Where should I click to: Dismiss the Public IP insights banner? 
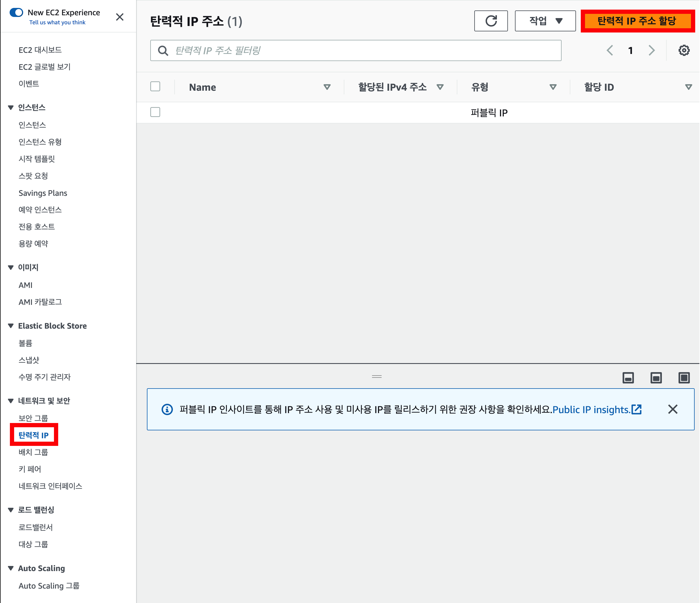tap(673, 409)
